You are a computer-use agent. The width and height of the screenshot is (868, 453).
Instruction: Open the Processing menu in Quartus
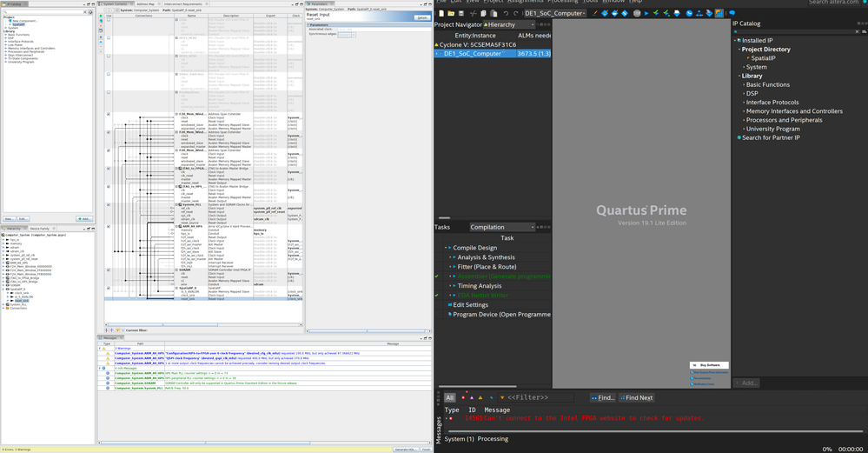click(563, 2)
